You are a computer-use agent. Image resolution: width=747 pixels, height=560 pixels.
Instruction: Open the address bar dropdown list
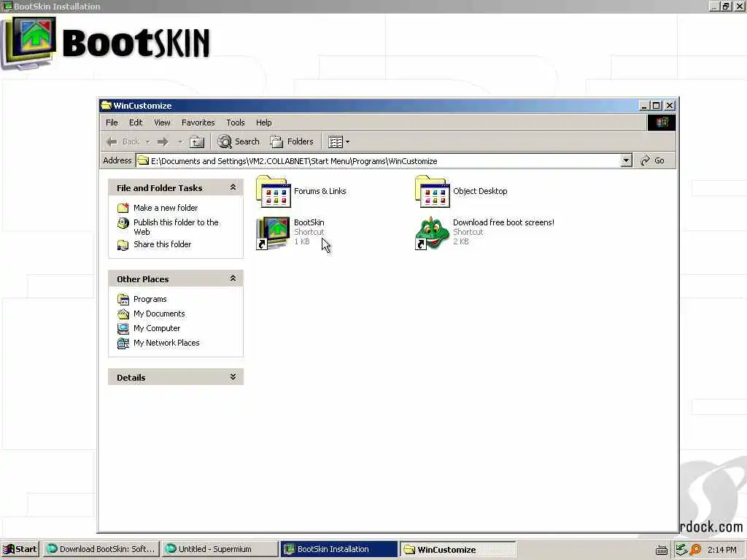tap(627, 161)
